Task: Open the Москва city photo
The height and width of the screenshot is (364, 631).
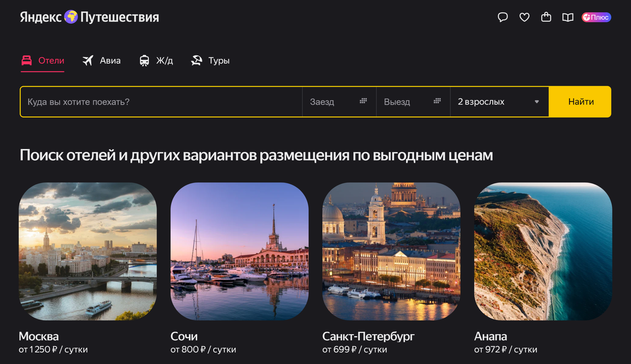Action: [88, 252]
